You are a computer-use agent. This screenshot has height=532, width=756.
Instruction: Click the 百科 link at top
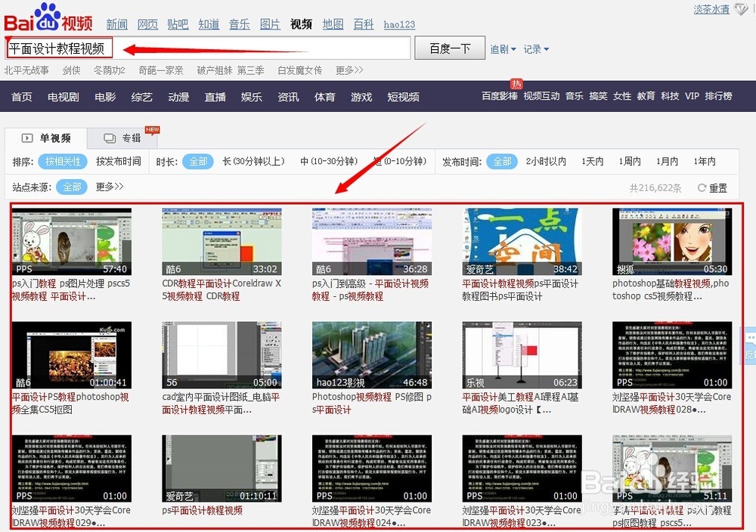pos(364,24)
